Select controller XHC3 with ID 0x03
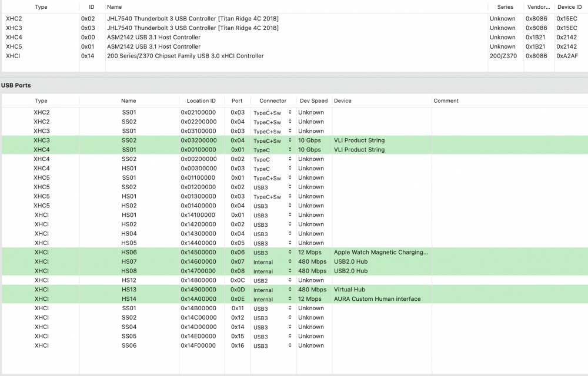 tap(295, 28)
